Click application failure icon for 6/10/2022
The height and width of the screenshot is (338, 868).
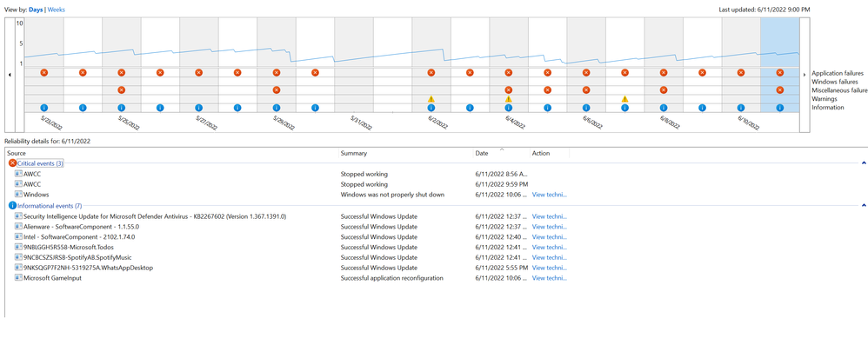[741, 72]
